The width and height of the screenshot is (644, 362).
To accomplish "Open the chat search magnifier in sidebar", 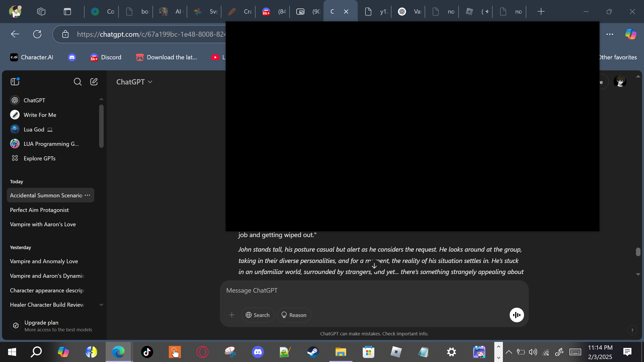I will pyautogui.click(x=77, y=82).
